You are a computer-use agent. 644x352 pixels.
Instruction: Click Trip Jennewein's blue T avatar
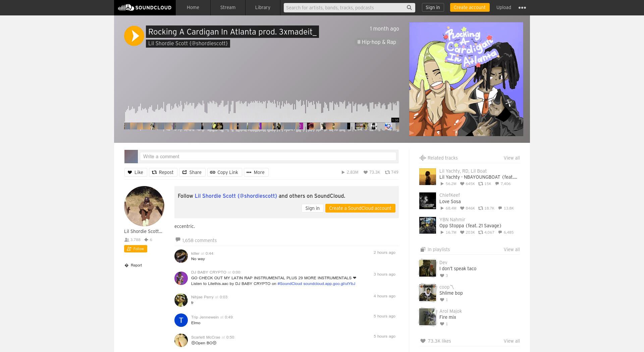coord(181,320)
